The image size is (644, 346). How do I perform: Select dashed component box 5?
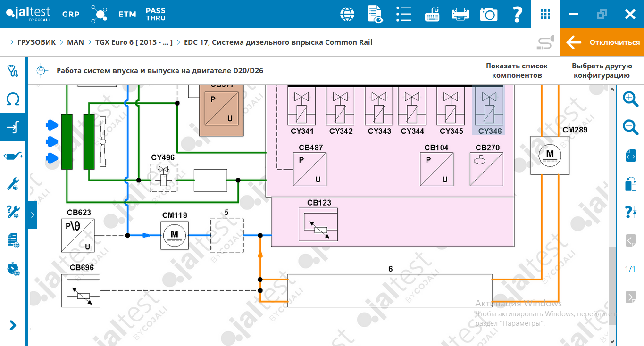coord(227,235)
